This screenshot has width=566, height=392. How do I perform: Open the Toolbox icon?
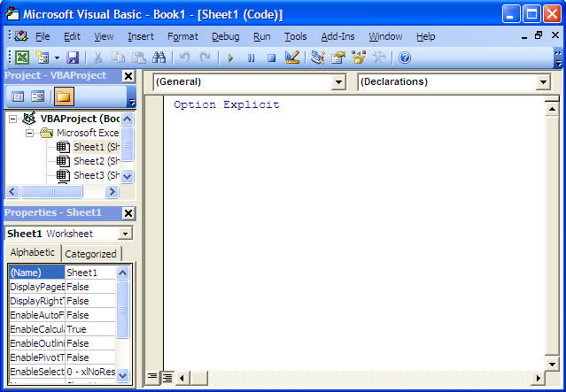[x=379, y=58]
